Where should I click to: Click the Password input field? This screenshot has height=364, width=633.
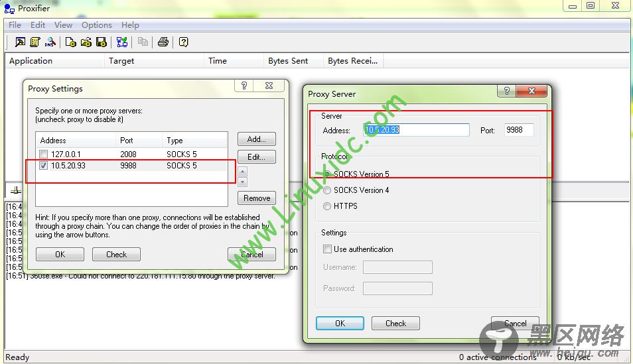[x=397, y=288]
